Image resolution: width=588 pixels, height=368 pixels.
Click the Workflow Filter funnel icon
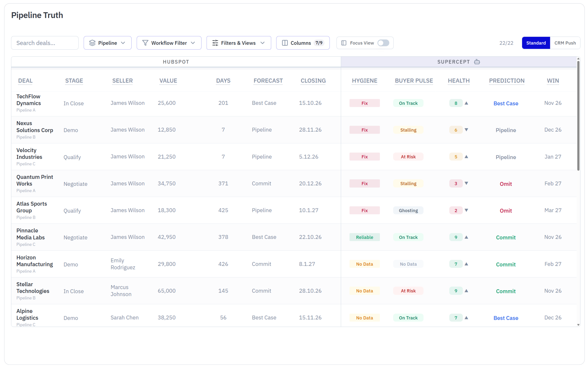click(145, 43)
